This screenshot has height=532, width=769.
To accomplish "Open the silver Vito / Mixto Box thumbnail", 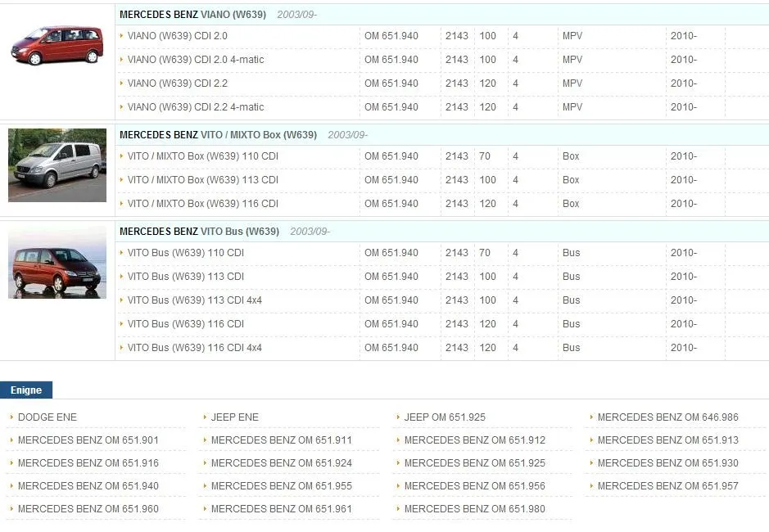I will click(x=57, y=165).
